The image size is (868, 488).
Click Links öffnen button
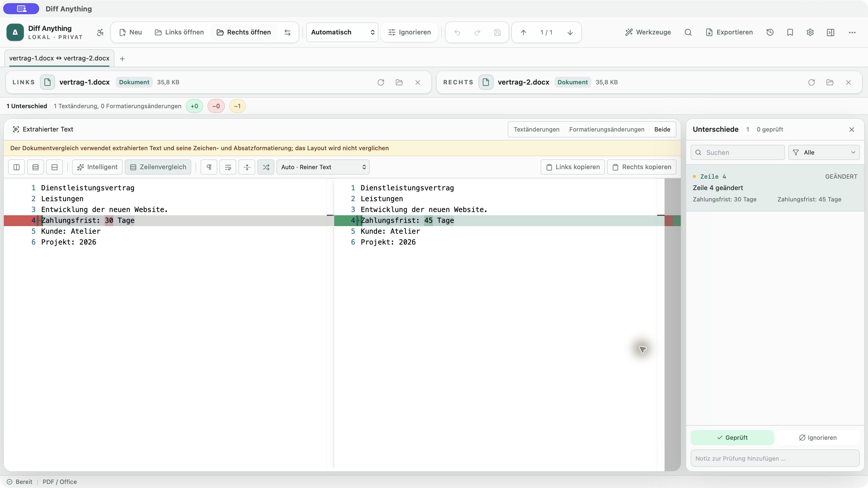click(x=179, y=32)
